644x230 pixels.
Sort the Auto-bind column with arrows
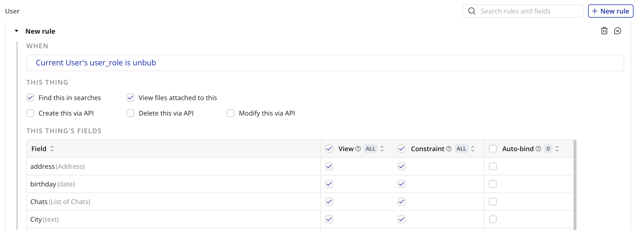[557, 149]
